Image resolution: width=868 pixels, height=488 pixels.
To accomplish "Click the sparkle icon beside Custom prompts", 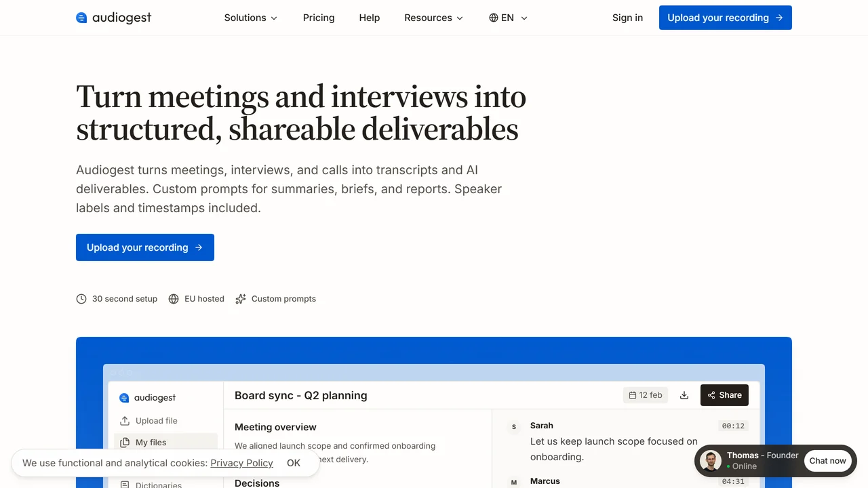I will [241, 299].
